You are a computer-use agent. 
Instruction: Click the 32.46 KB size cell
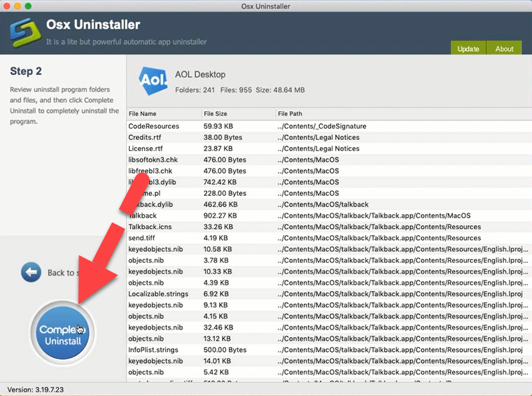tap(218, 327)
